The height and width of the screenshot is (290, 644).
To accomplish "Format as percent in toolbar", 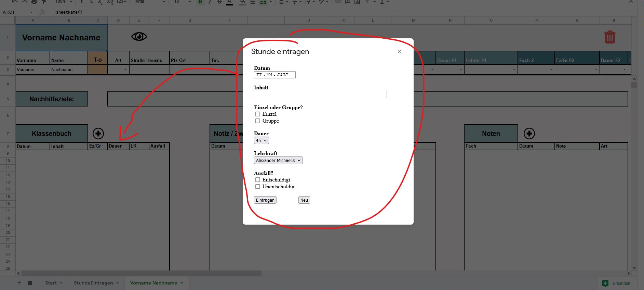I will point(91,2).
